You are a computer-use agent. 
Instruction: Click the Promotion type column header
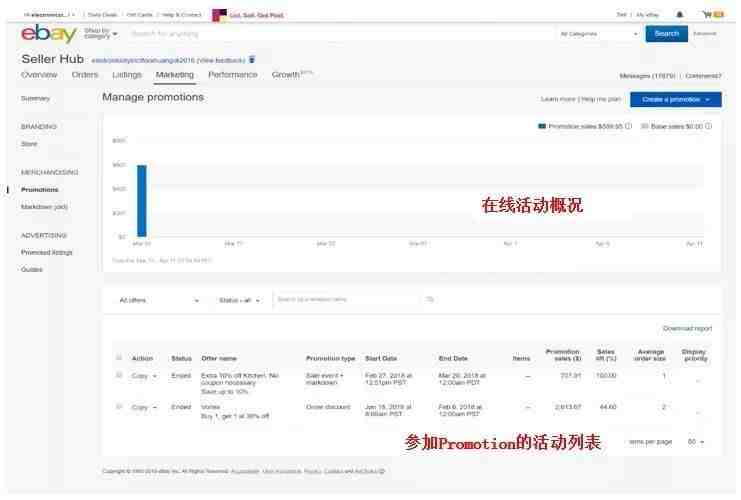tap(330, 358)
